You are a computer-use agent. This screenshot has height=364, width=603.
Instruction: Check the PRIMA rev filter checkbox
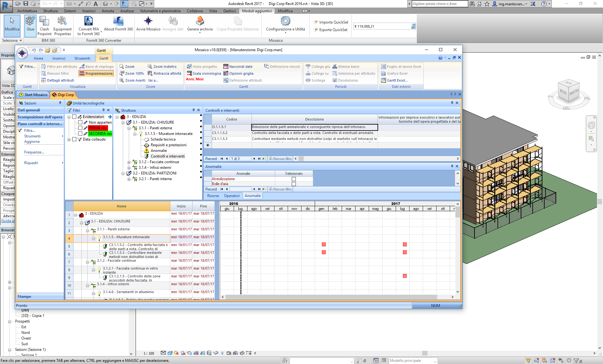[80, 128]
